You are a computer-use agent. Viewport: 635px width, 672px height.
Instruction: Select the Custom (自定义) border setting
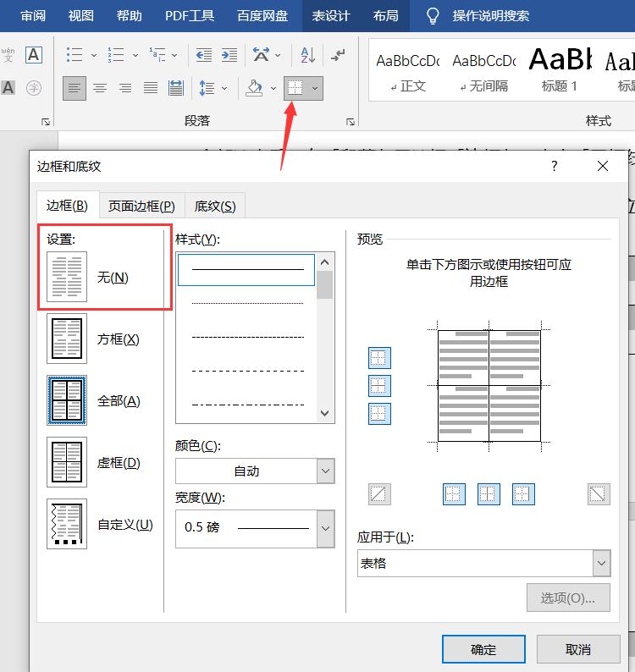tap(67, 524)
